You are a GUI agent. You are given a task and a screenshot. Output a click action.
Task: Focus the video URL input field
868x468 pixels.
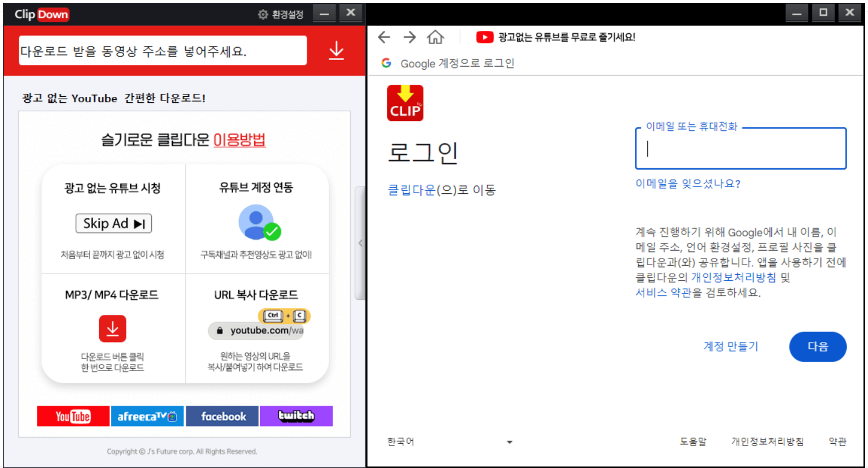(x=163, y=51)
